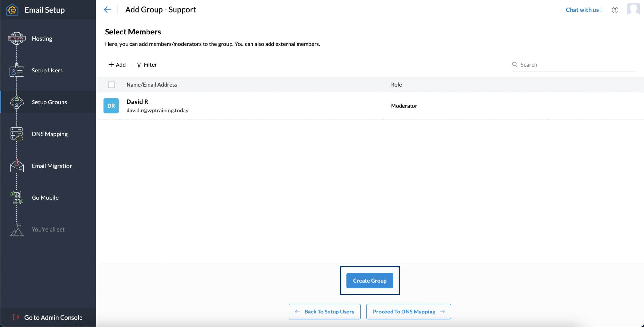Select David R's row checkbox area
This screenshot has width=644, height=327.
111,106
